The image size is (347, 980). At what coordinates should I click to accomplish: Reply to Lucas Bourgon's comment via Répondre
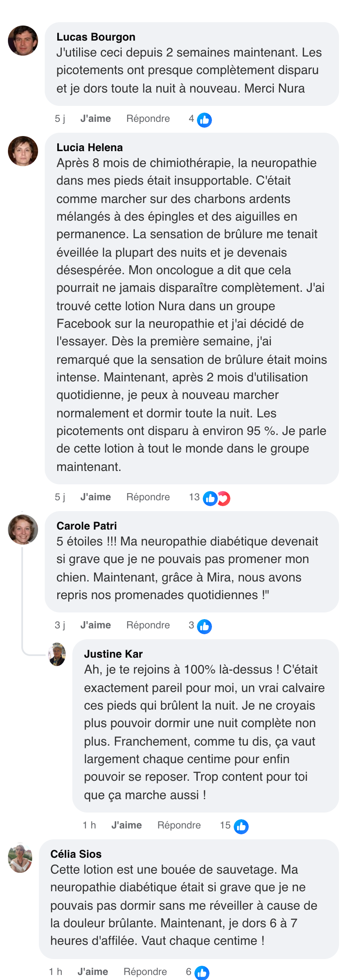[x=148, y=119]
